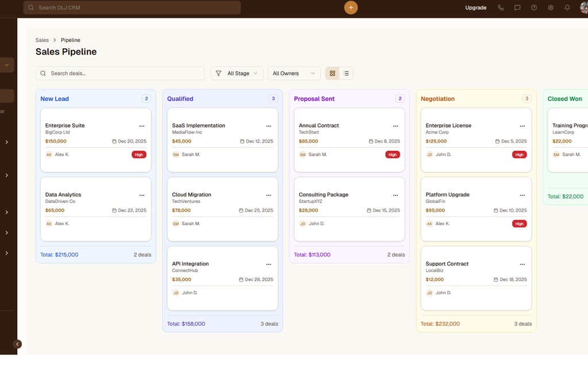This screenshot has width=588, height=377.
Task: Click Qualified count badge 3
Action: click(x=273, y=98)
